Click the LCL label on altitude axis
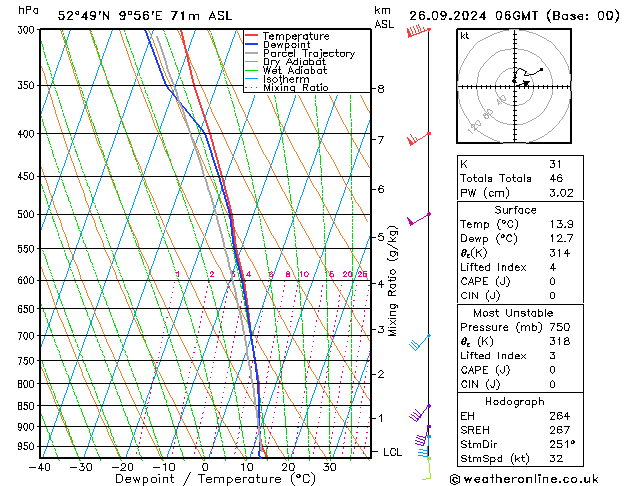The image size is (629, 486). [x=392, y=452]
